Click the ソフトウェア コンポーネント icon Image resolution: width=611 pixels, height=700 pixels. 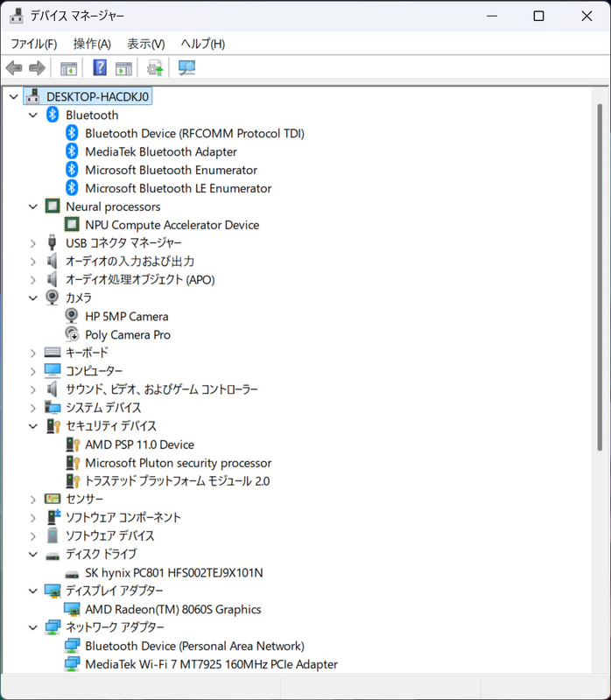click(x=53, y=517)
